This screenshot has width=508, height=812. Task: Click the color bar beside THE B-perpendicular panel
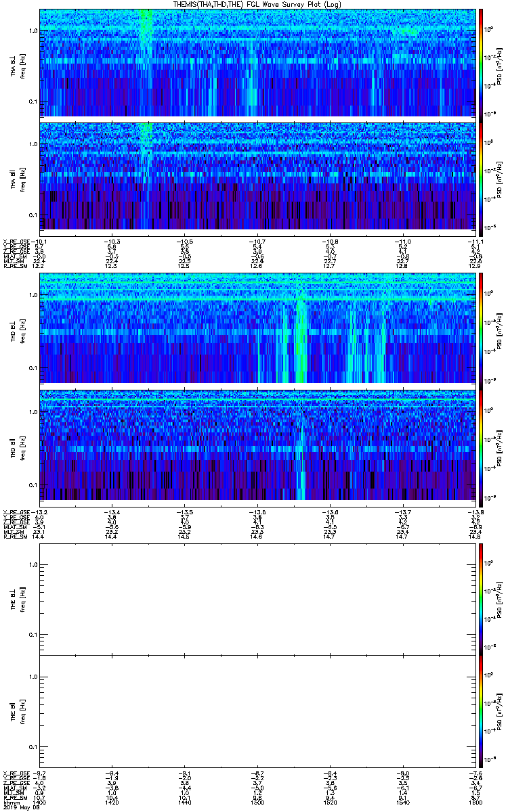[481, 600]
